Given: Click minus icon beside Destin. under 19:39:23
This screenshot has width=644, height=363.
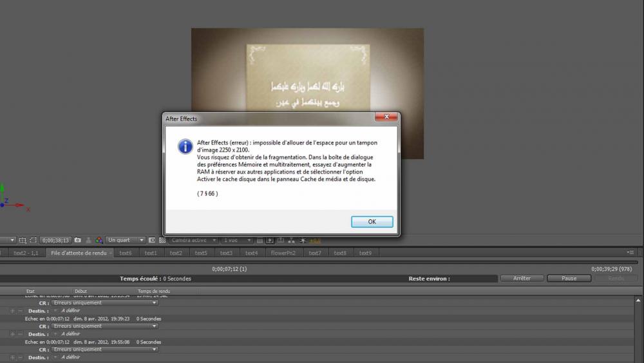Looking at the screenshot, I should pyautogui.click(x=20, y=334).
